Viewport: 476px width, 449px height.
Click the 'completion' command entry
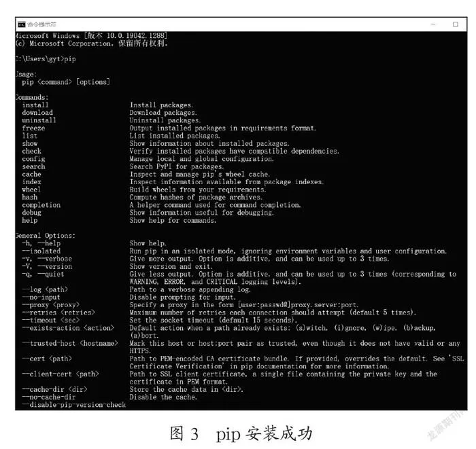[41, 205]
